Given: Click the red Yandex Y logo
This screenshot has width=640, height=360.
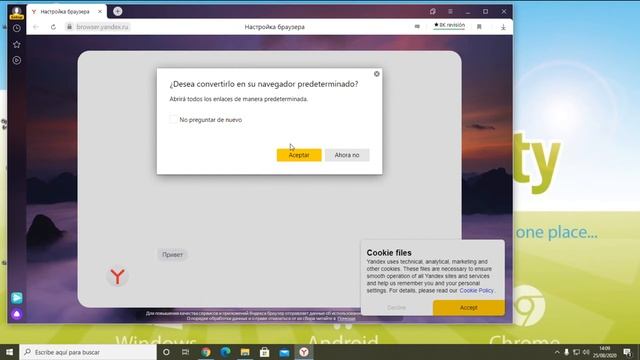Looking at the screenshot, I should click(118, 277).
